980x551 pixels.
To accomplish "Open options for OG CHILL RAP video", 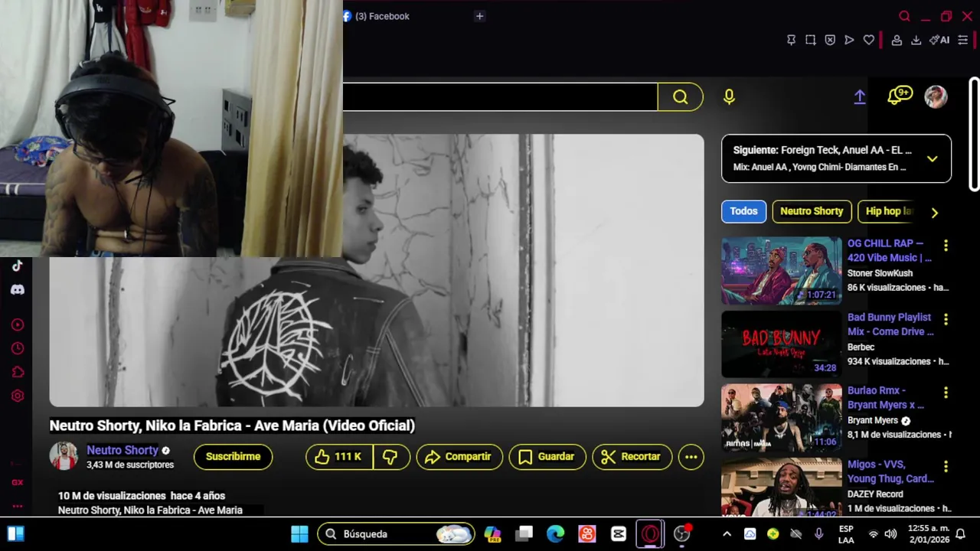I will click(946, 246).
